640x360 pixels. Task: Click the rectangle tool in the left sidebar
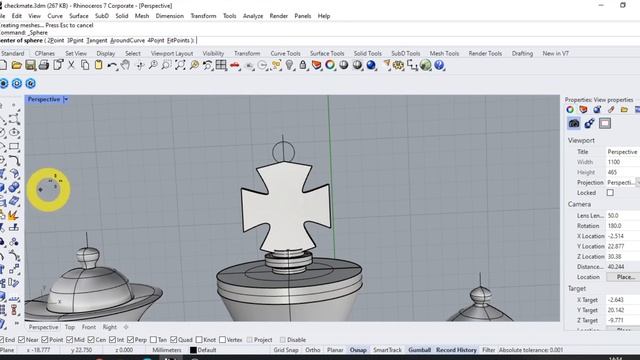click(x=14, y=146)
